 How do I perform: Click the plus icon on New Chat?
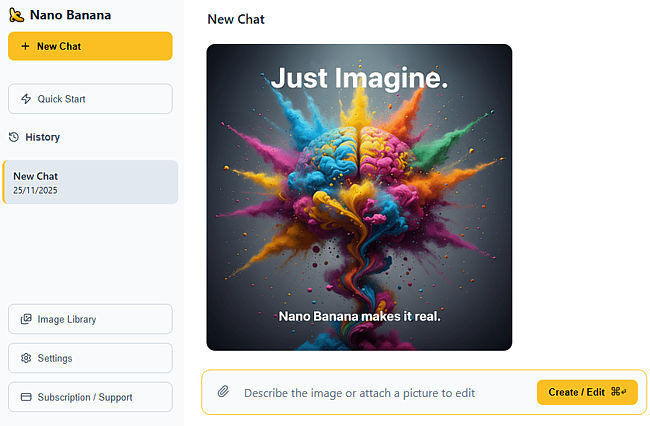[25, 46]
